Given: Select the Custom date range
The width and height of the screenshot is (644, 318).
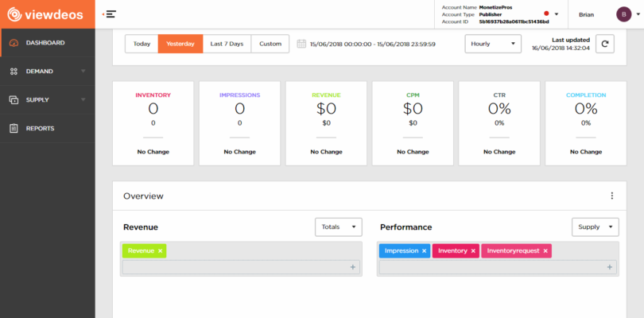Looking at the screenshot, I should [x=270, y=44].
